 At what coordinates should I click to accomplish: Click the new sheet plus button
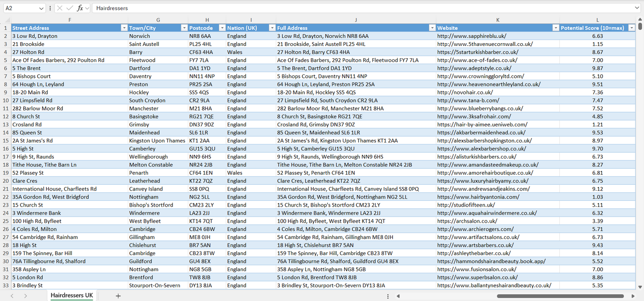click(x=118, y=296)
